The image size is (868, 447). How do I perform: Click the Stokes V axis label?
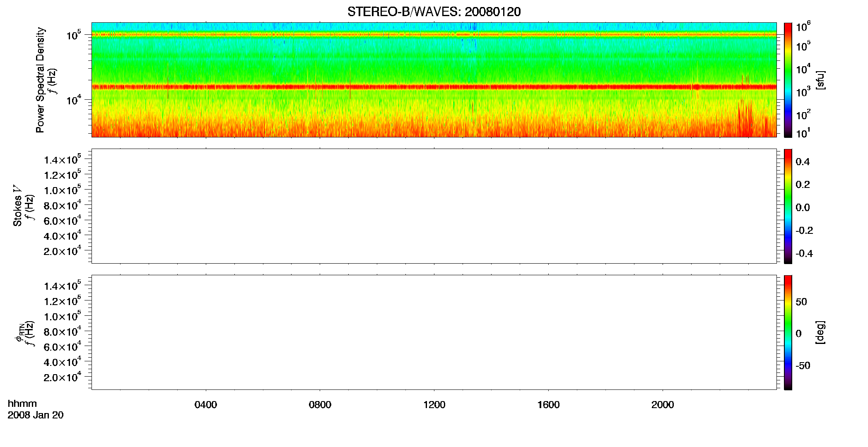coord(17,206)
